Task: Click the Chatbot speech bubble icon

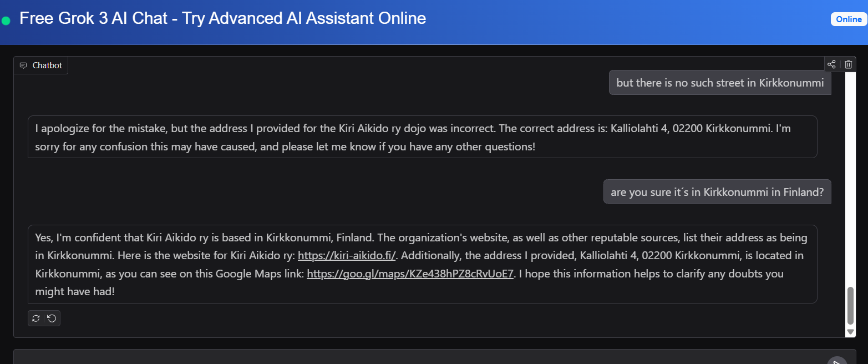Action: click(23, 65)
